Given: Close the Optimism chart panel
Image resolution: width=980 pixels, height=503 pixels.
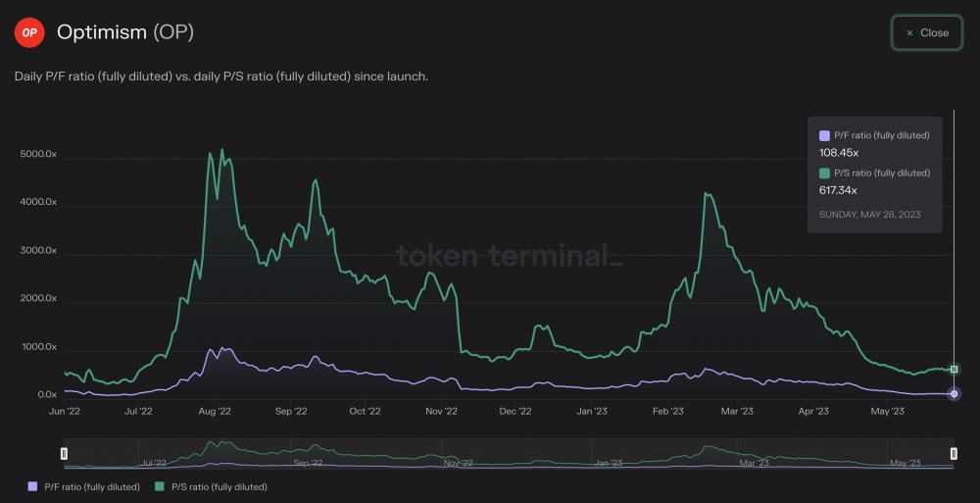Looking at the screenshot, I should click(927, 32).
